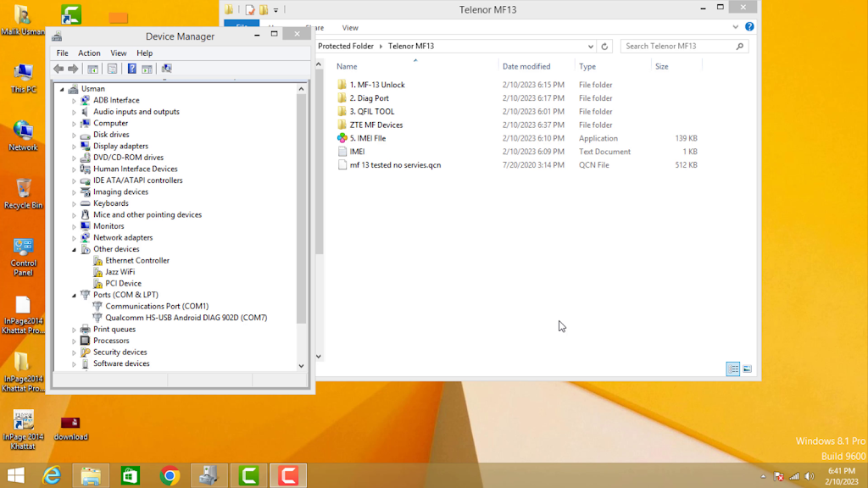The width and height of the screenshot is (868, 488).
Task: Select the 2. Diag Port folder
Action: pos(370,98)
